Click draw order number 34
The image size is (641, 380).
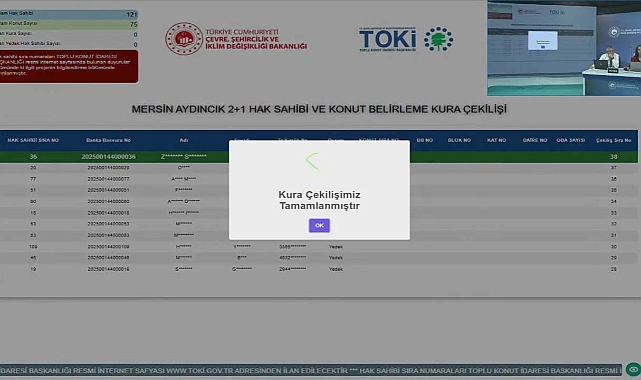point(614,201)
